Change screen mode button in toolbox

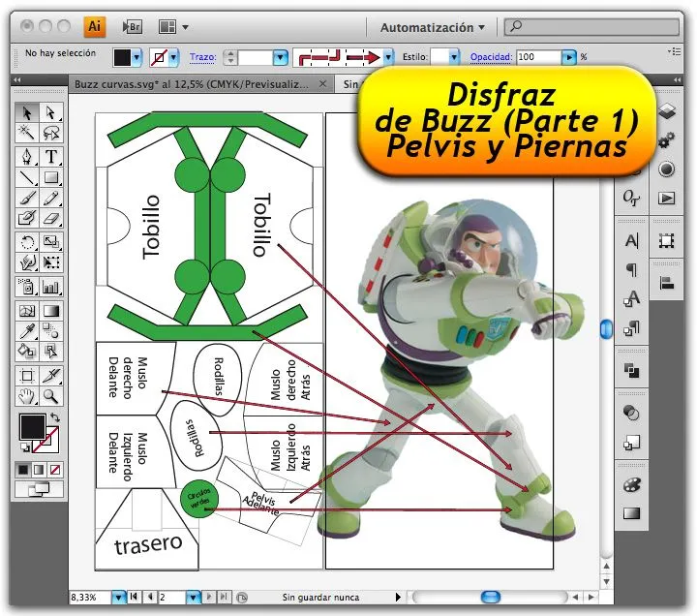point(39,489)
